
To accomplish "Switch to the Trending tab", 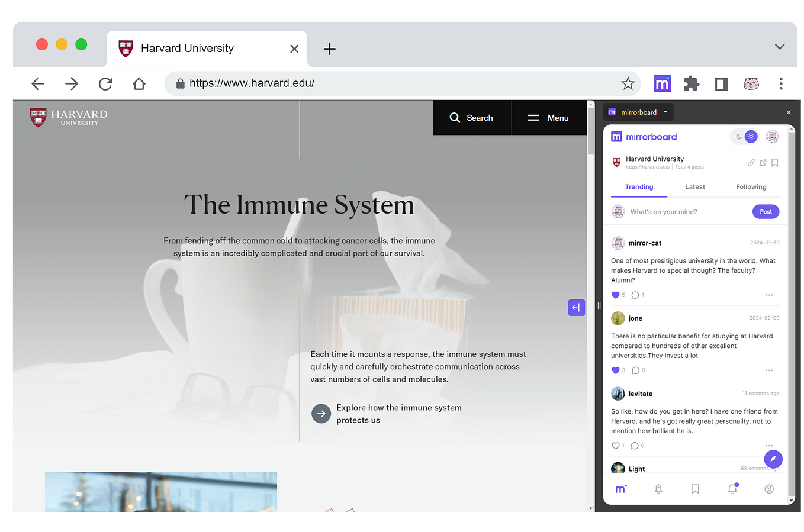I will coord(639,187).
